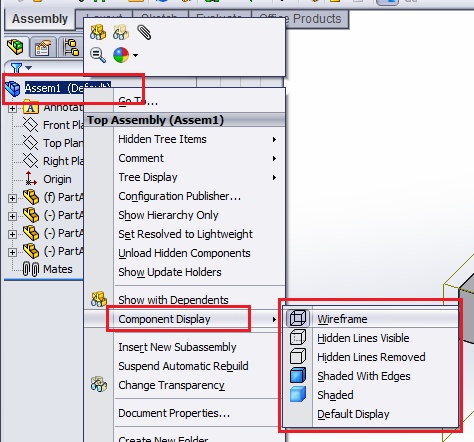474x442 pixels.
Task: Choose Configuration Publisher menu entry
Action: 199,196
